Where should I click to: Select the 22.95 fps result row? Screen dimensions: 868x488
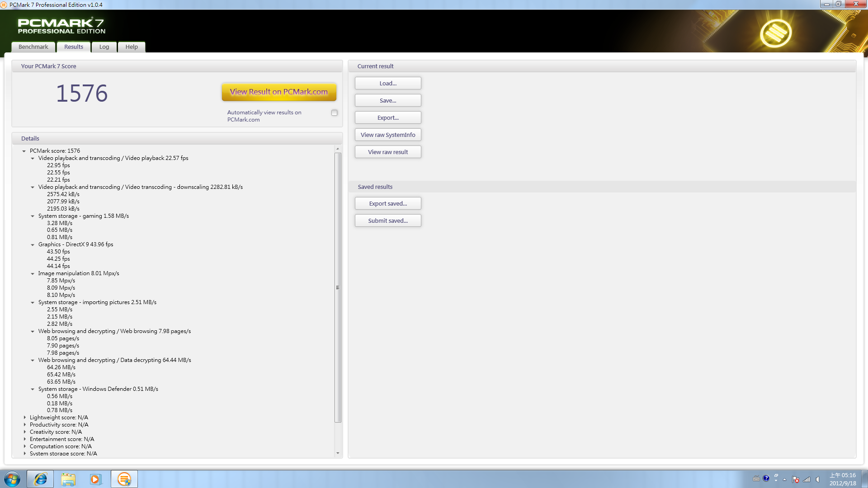pyautogui.click(x=58, y=165)
